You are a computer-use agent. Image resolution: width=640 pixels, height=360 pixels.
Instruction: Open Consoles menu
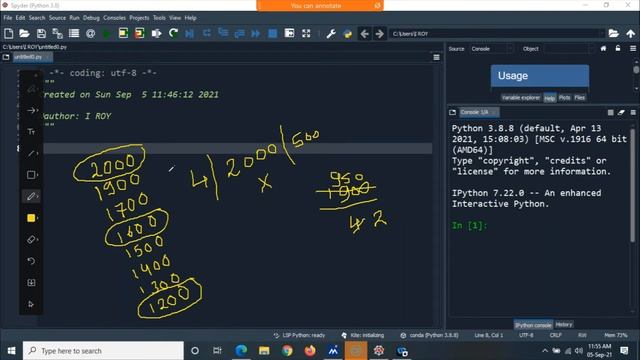(114, 18)
